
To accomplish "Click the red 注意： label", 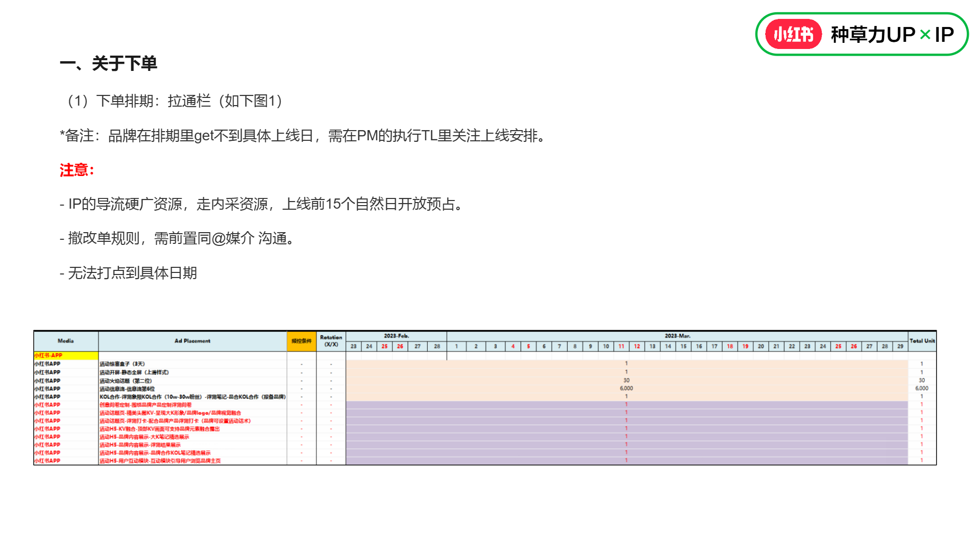I will tap(77, 170).
